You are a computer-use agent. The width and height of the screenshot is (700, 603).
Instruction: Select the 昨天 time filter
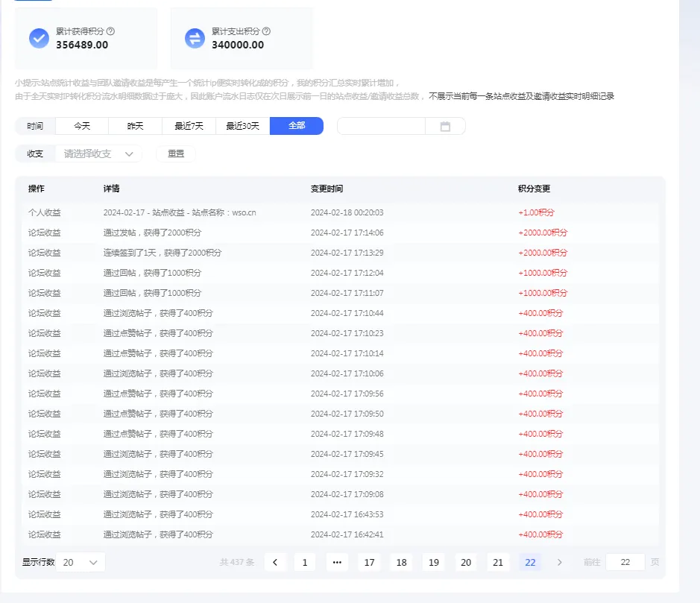coord(135,126)
